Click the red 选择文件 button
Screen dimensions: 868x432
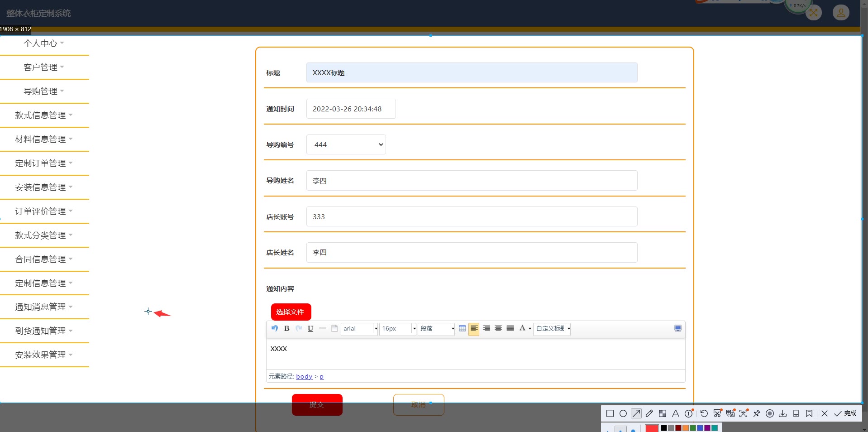coord(291,312)
